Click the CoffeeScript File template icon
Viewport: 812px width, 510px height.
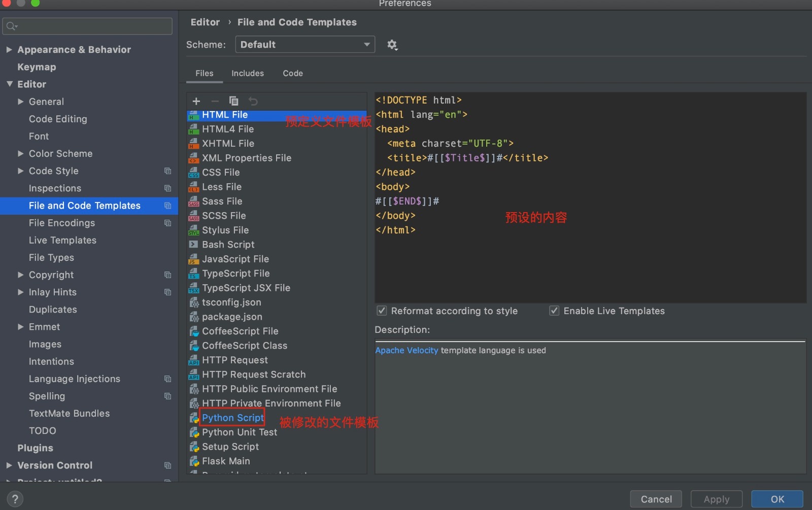tap(193, 331)
